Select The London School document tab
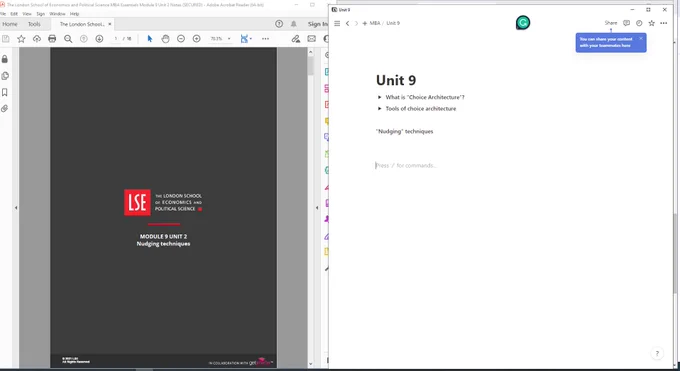This screenshot has height=371, width=680. pos(82,24)
